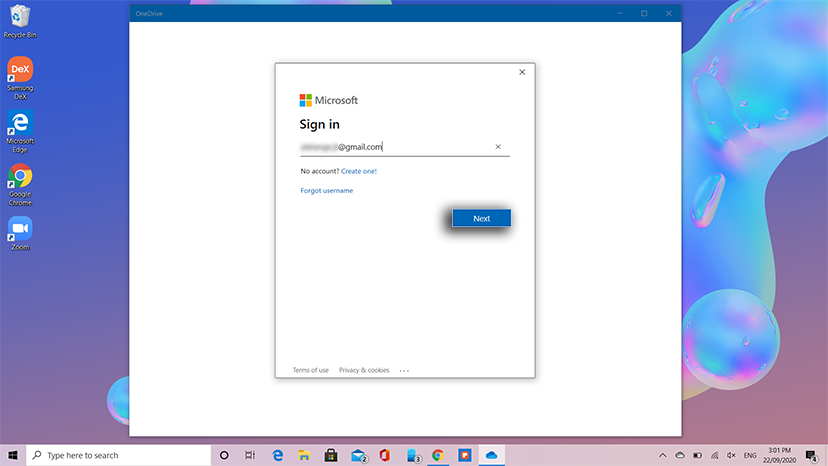Open the Create one! account link
Viewport: 828px width, 466px height.
point(359,171)
